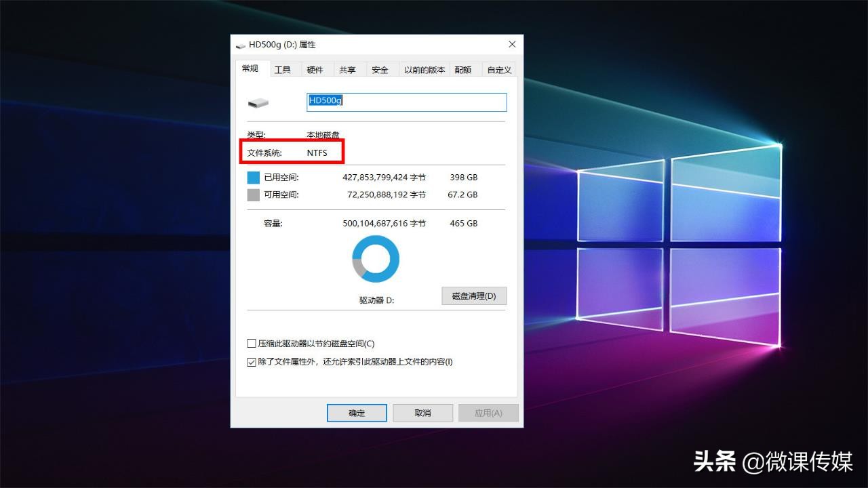Open the 硬件 tab
The height and width of the screenshot is (488, 868).
[315, 70]
